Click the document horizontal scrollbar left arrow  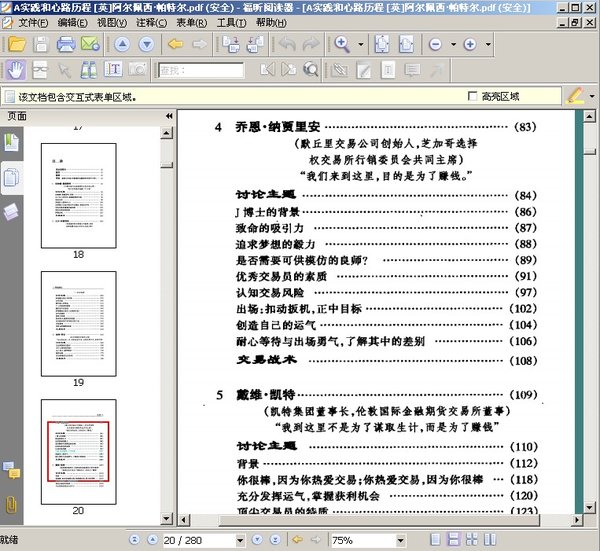(x=184, y=520)
